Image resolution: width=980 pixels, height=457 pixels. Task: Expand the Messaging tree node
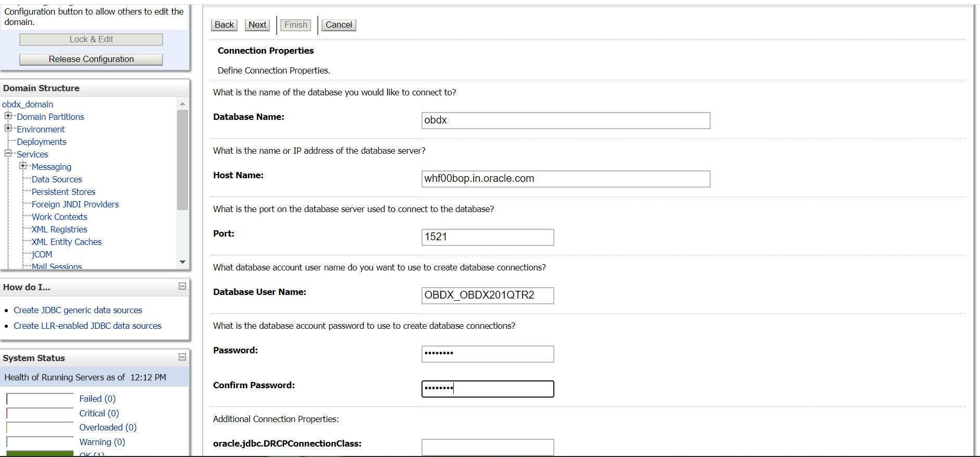[x=23, y=166]
